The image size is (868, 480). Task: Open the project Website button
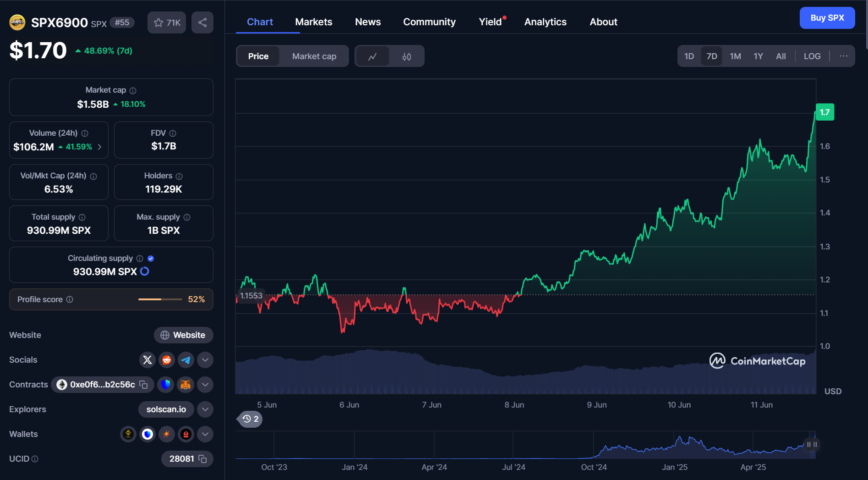[183, 335]
